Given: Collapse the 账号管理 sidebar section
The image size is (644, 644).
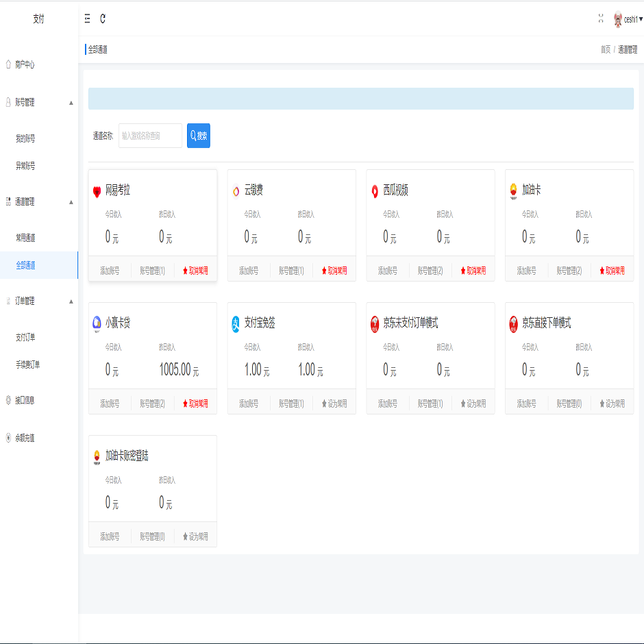Looking at the screenshot, I should [71, 103].
